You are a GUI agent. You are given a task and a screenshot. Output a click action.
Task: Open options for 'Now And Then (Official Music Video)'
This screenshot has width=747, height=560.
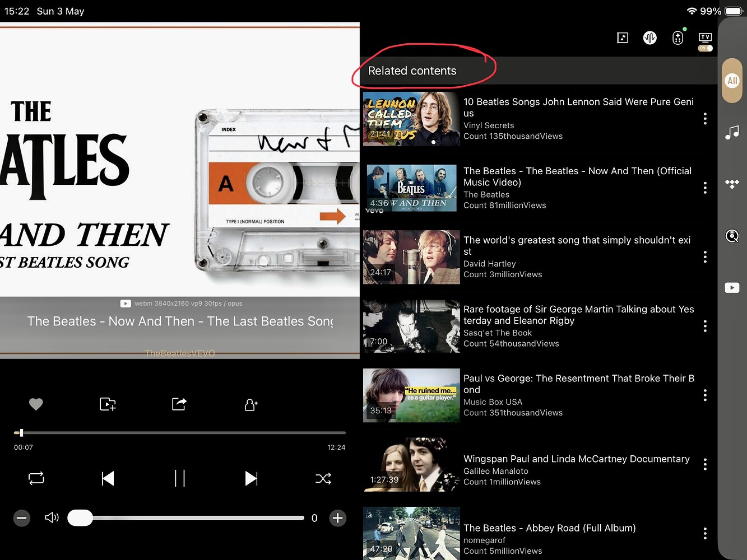tap(705, 188)
